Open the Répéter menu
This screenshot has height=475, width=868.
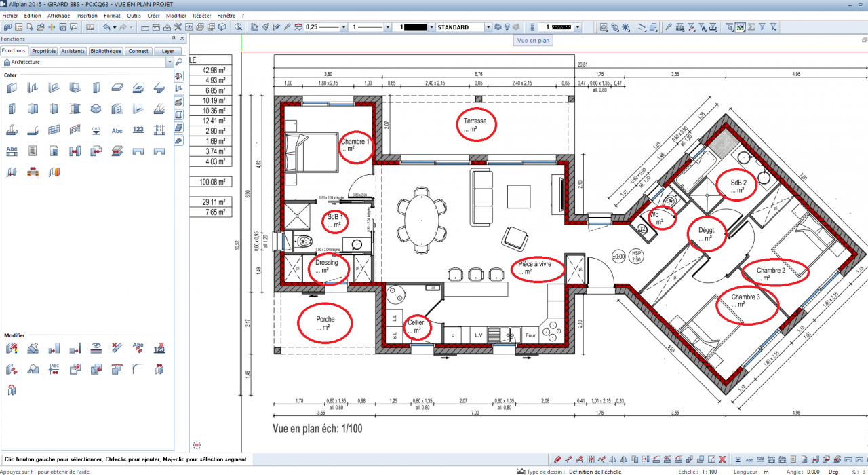[x=201, y=15]
